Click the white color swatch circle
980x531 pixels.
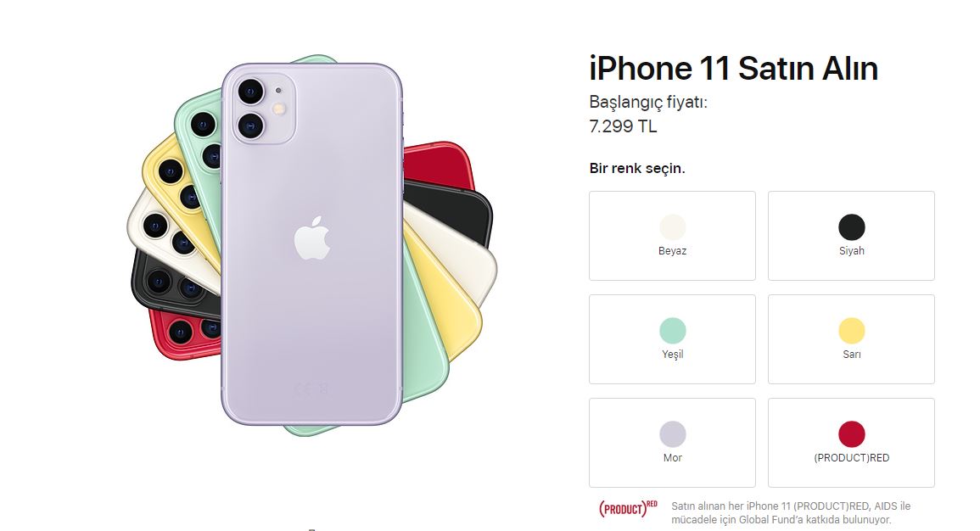click(673, 226)
